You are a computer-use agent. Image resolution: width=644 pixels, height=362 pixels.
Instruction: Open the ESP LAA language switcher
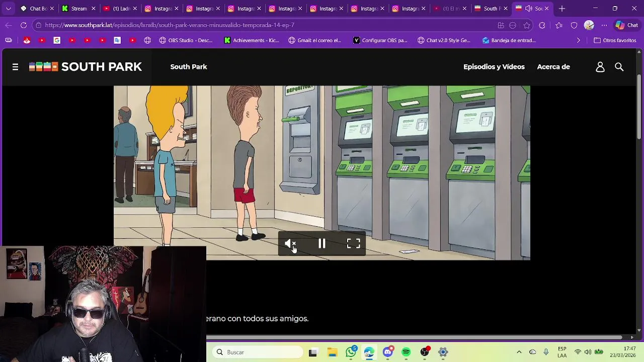pos(562,352)
